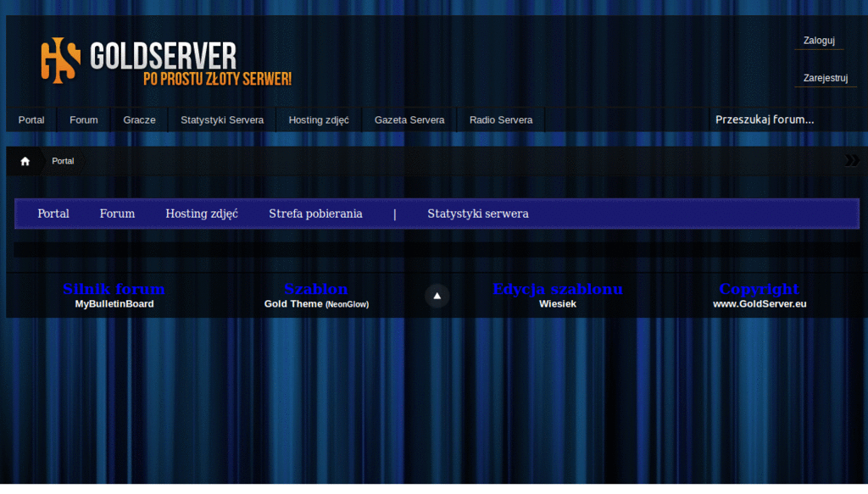This screenshot has height=494, width=868.
Task: Open Portal in top navigation bar
Action: click(x=31, y=120)
